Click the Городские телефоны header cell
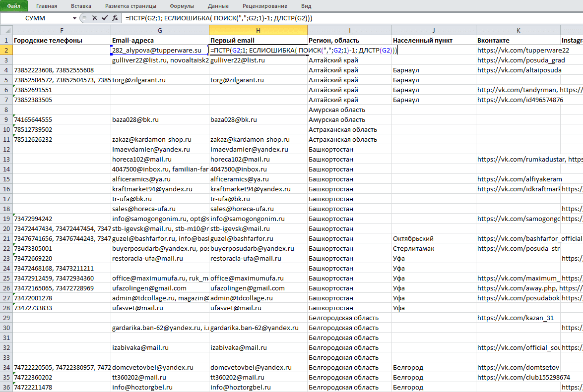The height and width of the screenshot is (392, 583). [62, 41]
